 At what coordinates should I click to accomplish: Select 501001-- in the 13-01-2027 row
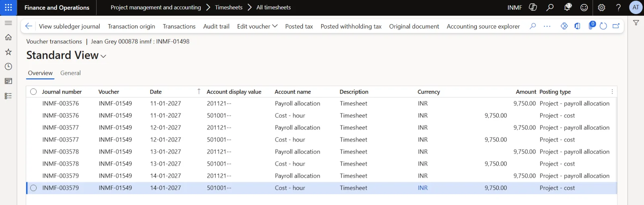pyautogui.click(x=219, y=164)
